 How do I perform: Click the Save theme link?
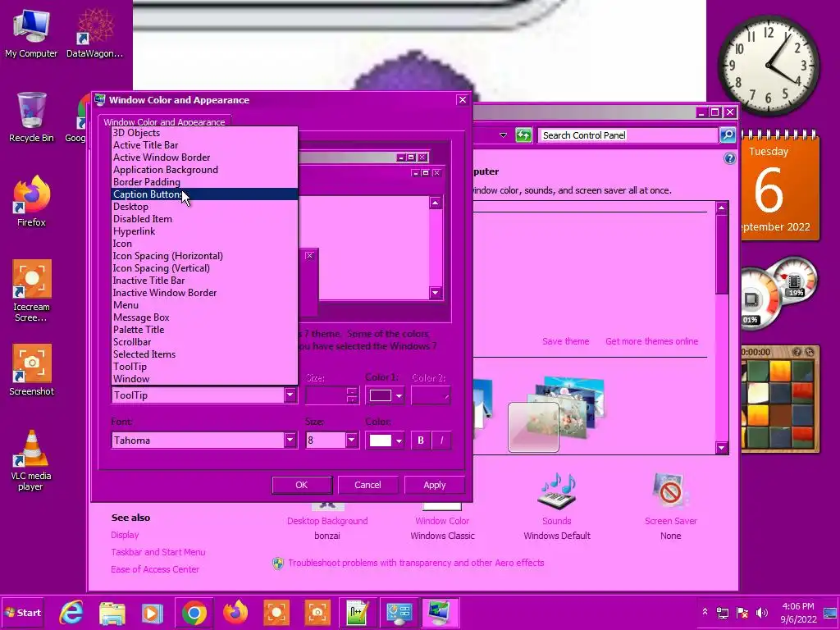point(566,341)
